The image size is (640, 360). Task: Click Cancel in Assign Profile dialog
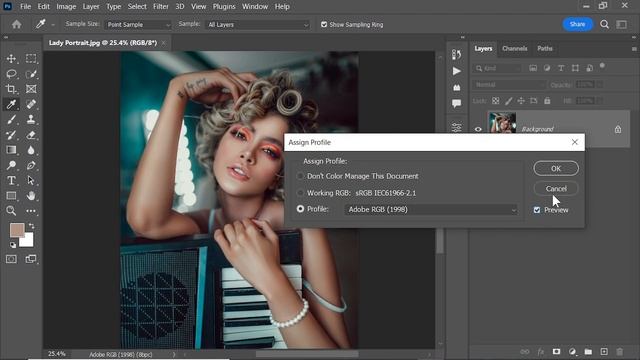tap(556, 189)
